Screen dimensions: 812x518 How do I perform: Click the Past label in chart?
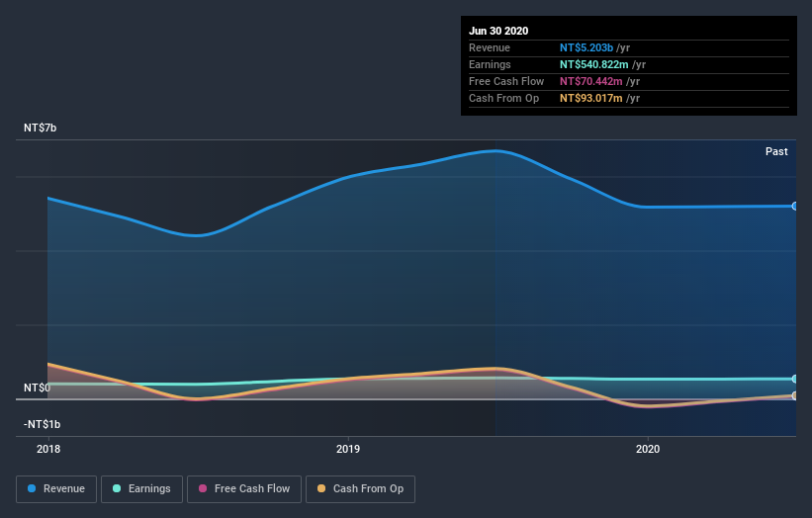776,151
